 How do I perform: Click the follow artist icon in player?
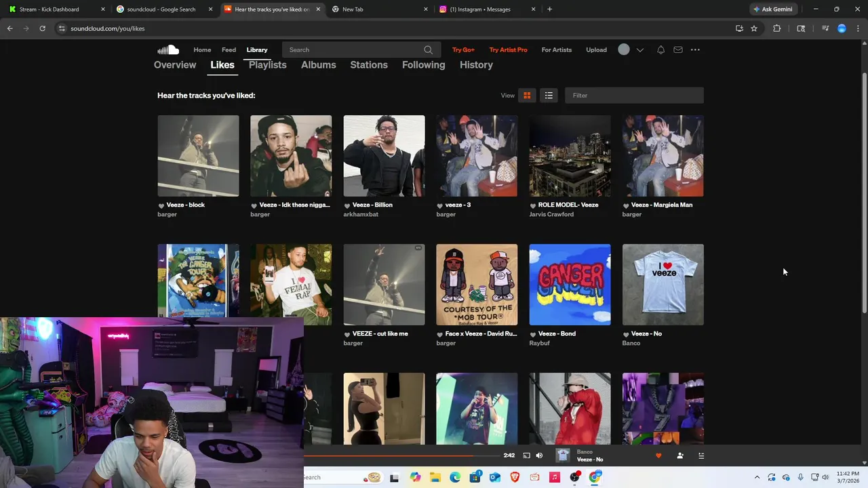(x=680, y=455)
